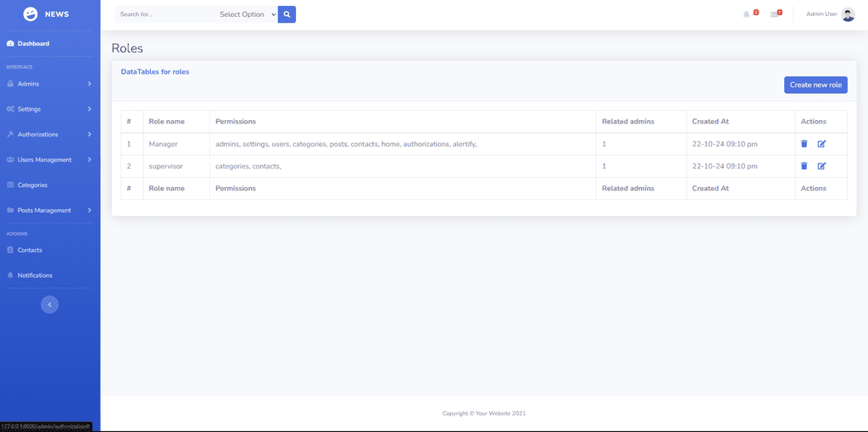Click the blue search magnifier button
This screenshot has width=868, height=432.
coord(287,14)
